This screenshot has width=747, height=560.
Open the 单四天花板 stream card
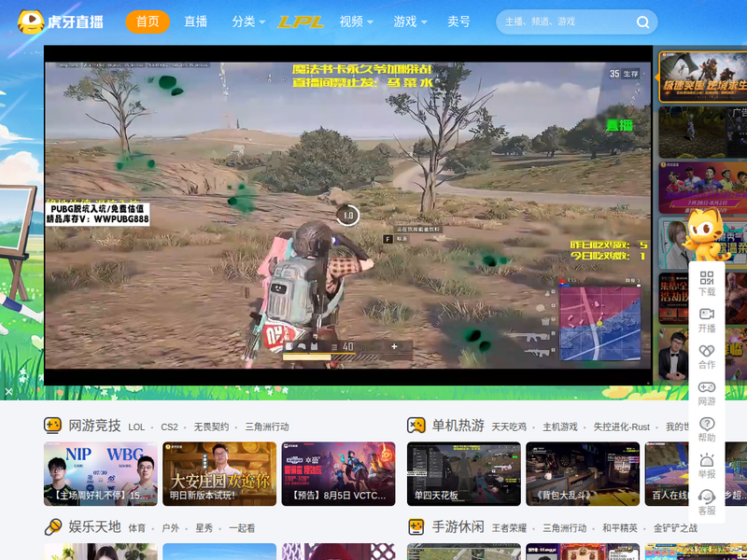point(463,474)
